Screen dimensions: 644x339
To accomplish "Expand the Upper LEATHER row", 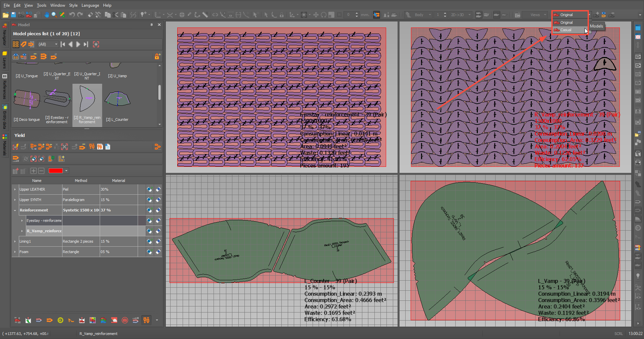I will (x=15, y=190).
